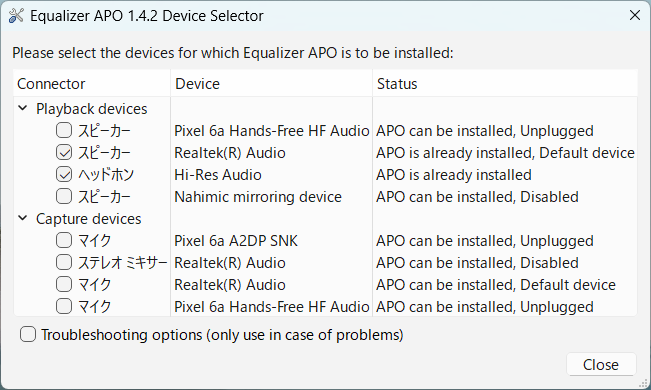Image resolution: width=651 pixels, height=390 pixels.
Task: Click the Equalizer APO title bar icon
Action: tap(16, 16)
